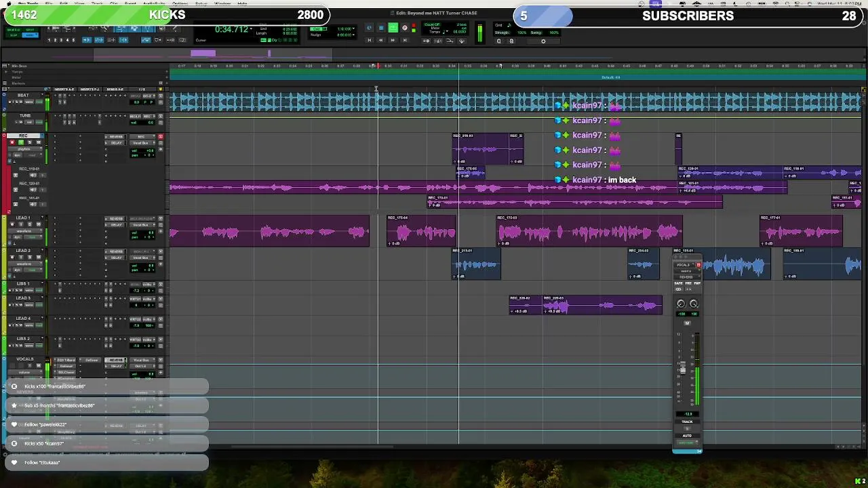The image size is (868, 488).
Task: Click the Universe view purple overview block
Action: (x=203, y=53)
